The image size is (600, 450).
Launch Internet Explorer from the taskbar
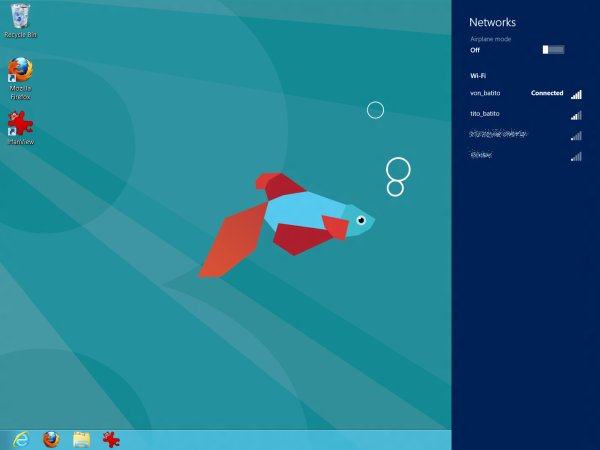[x=21, y=439]
